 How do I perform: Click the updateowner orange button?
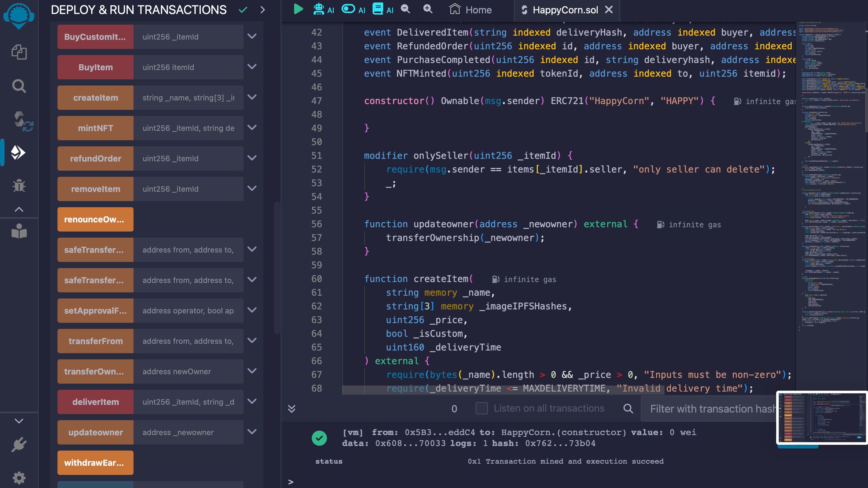tap(95, 432)
